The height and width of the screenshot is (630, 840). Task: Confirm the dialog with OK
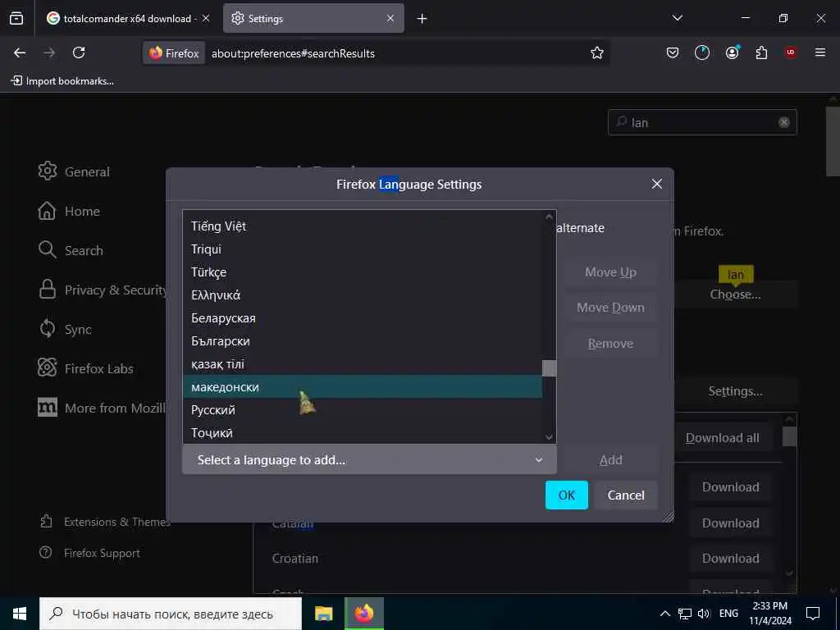point(566,495)
